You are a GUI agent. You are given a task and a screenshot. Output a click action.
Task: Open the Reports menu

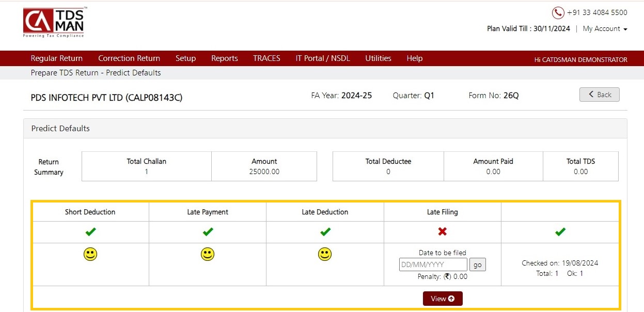coord(225,58)
